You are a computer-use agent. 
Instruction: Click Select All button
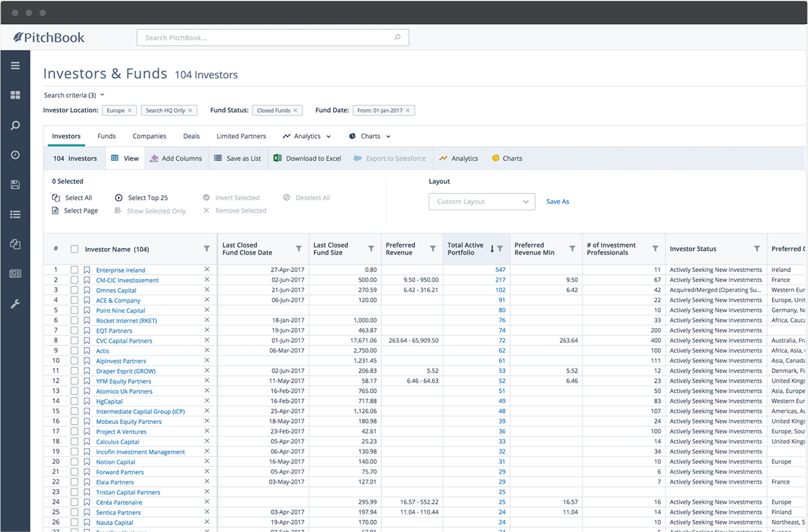point(72,198)
